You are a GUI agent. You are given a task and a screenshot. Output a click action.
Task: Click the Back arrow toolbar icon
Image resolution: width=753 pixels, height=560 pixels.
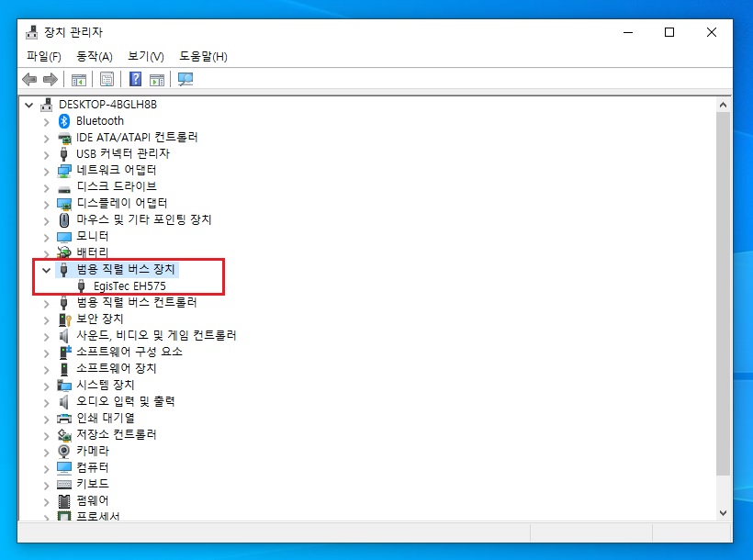(x=29, y=79)
